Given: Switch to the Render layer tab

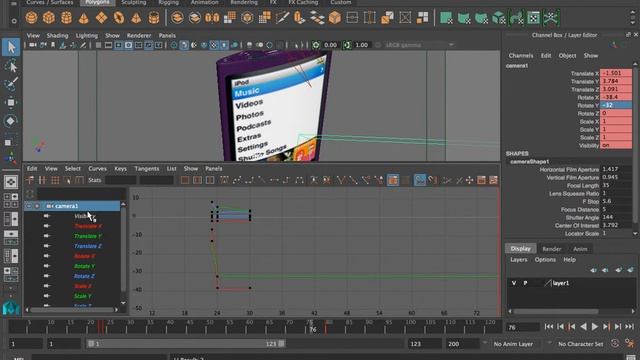Looking at the screenshot, I should pyautogui.click(x=552, y=249).
